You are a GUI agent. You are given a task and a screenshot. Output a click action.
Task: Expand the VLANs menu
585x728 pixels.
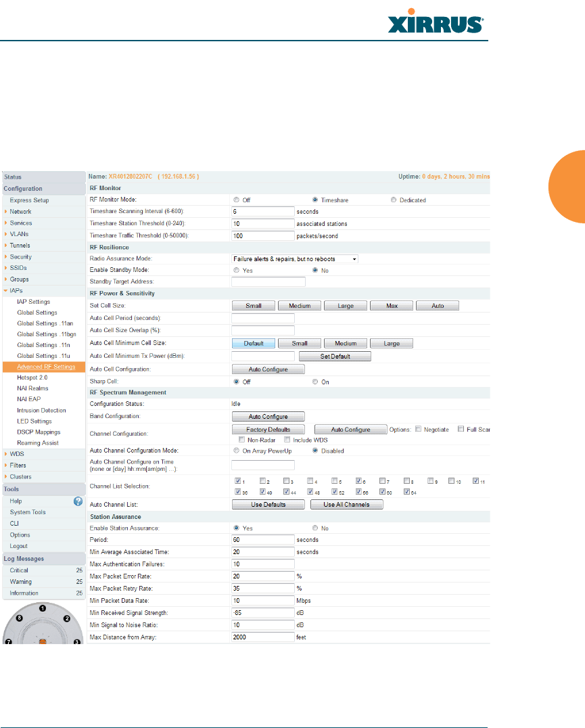click(x=19, y=234)
